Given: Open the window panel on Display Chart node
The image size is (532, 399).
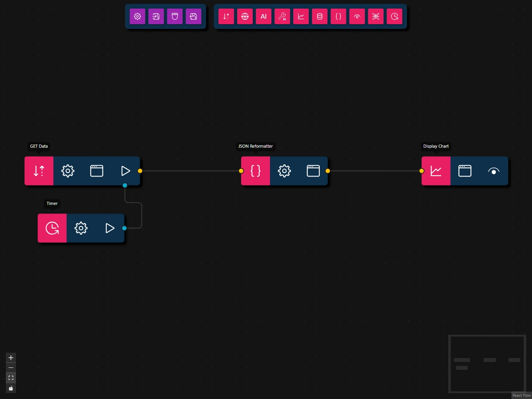Looking at the screenshot, I should [x=465, y=171].
